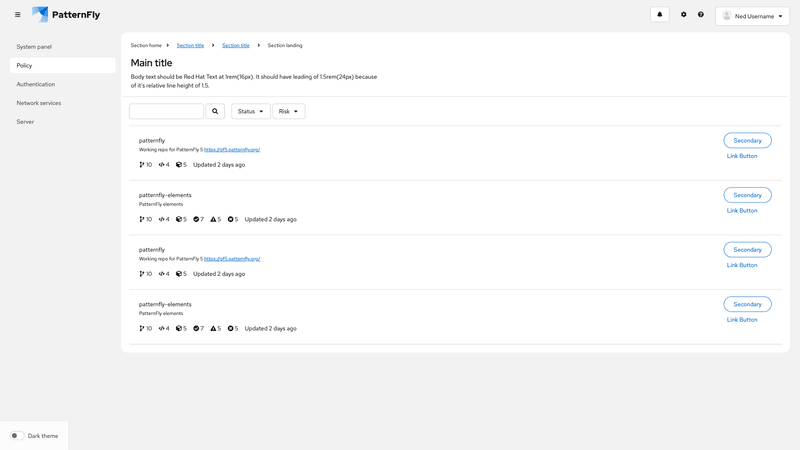Select Authentication in the sidebar
The image size is (800, 450).
click(x=36, y=84)
